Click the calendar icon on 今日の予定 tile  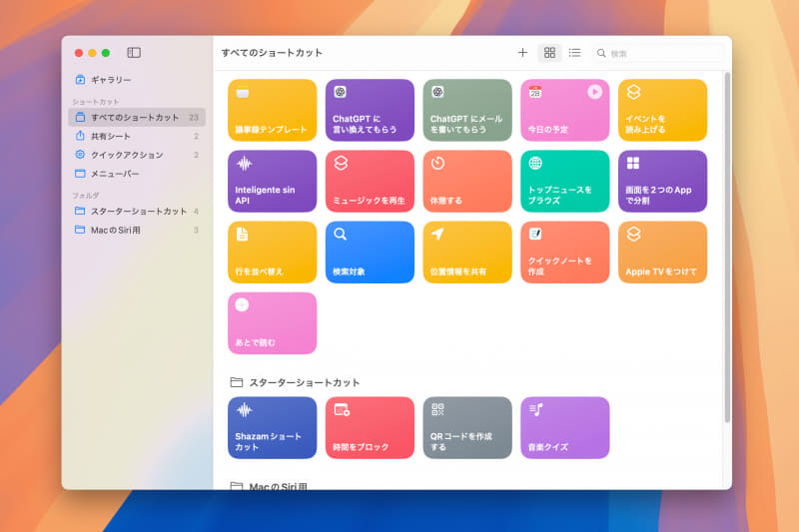(535, 92)
